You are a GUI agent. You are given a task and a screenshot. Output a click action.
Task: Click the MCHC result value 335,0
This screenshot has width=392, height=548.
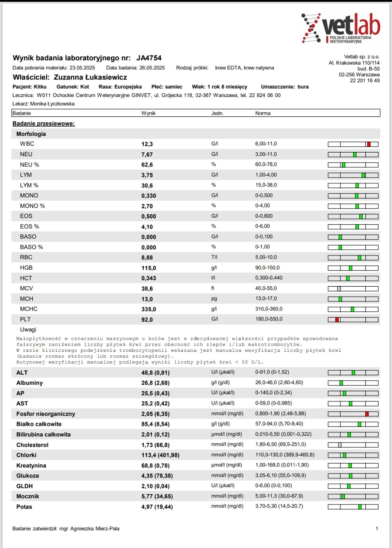149,310
